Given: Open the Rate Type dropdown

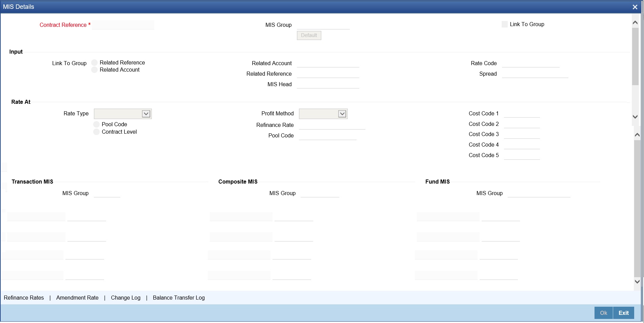Looking at the screenshot, I should point(123,114).
